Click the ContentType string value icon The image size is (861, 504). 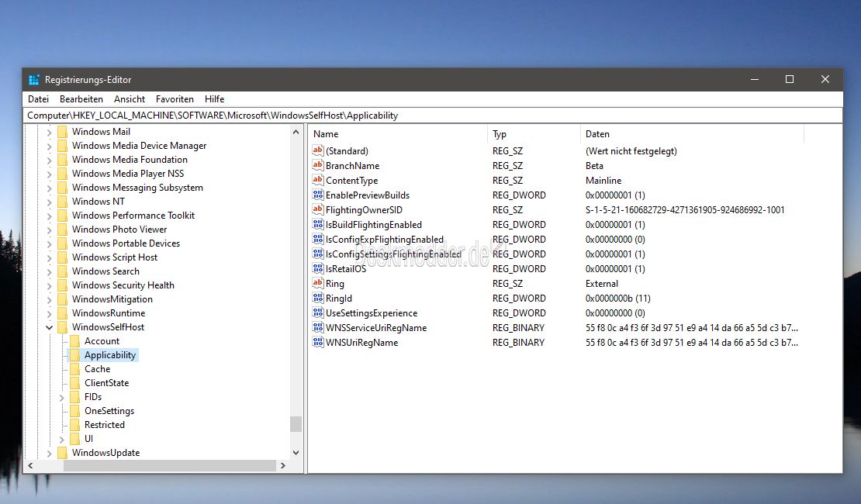click(317, 180)
